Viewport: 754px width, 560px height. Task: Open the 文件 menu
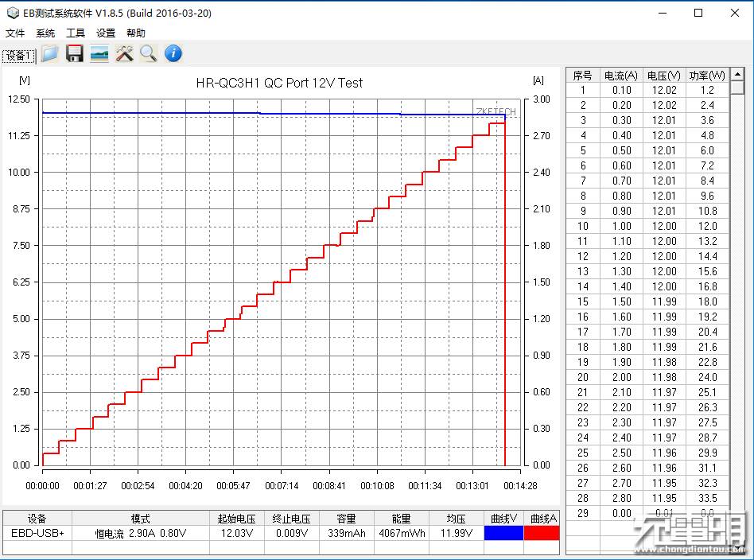click(x=15, y=33)
